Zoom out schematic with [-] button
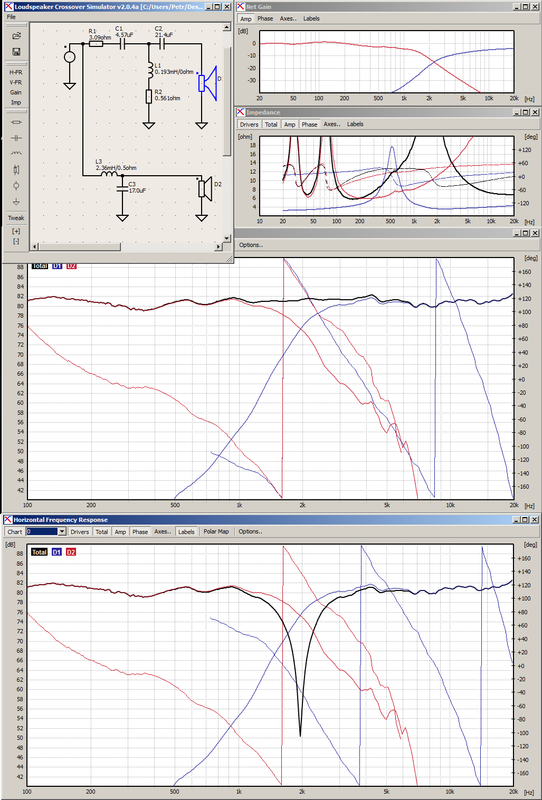Viewport: 542px width, 800px height. point(16,241)
